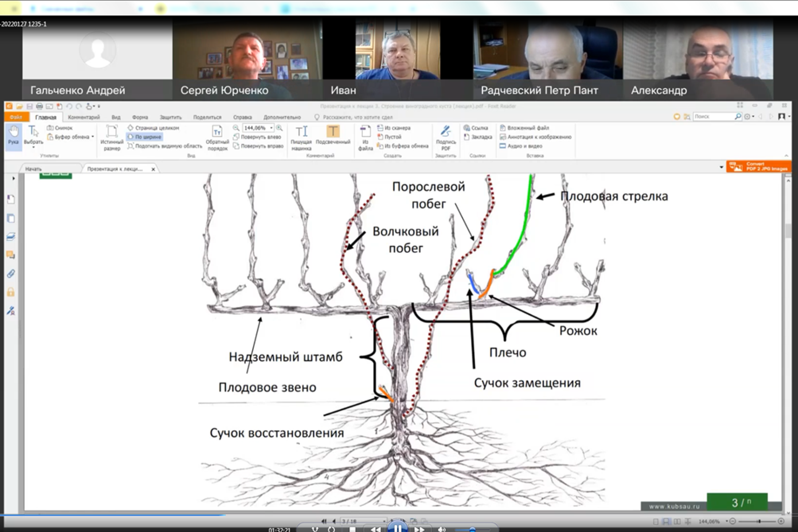
Task: Toggle Подогнать видимую область fit option
Action: pyautogui.click(x=165, y=146)
